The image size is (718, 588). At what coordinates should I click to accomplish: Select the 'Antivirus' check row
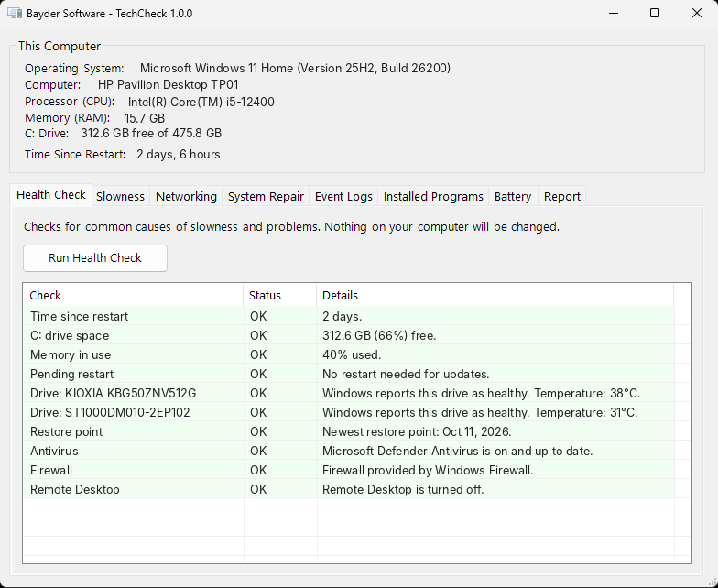pyautogui.click(x=349, y=451)
